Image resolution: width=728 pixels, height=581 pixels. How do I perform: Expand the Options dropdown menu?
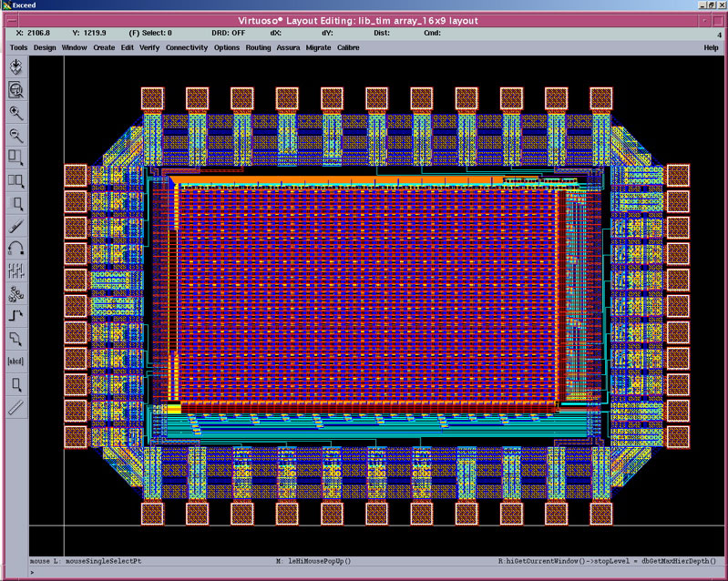point(227,47)
